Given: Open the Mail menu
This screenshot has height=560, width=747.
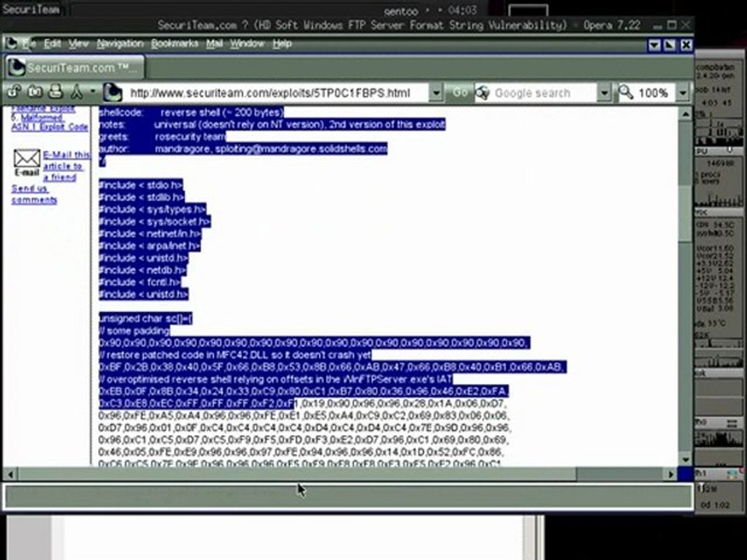Looking at the screenshot, I should tap(215, 44).
